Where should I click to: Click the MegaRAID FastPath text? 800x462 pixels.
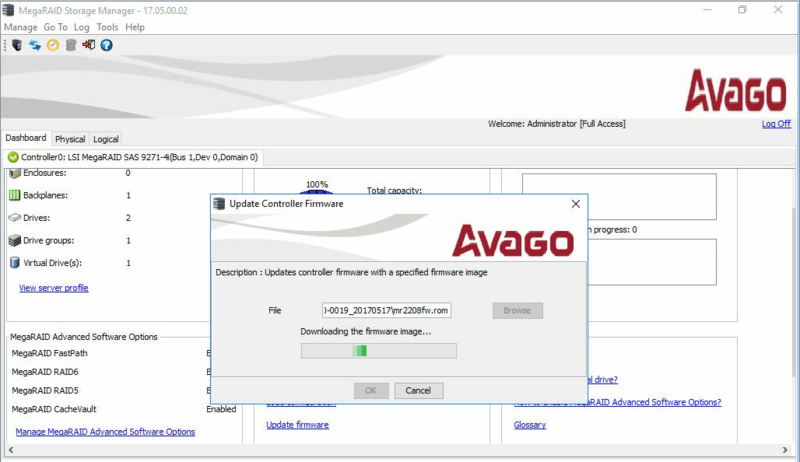click(x=49, y=353)
